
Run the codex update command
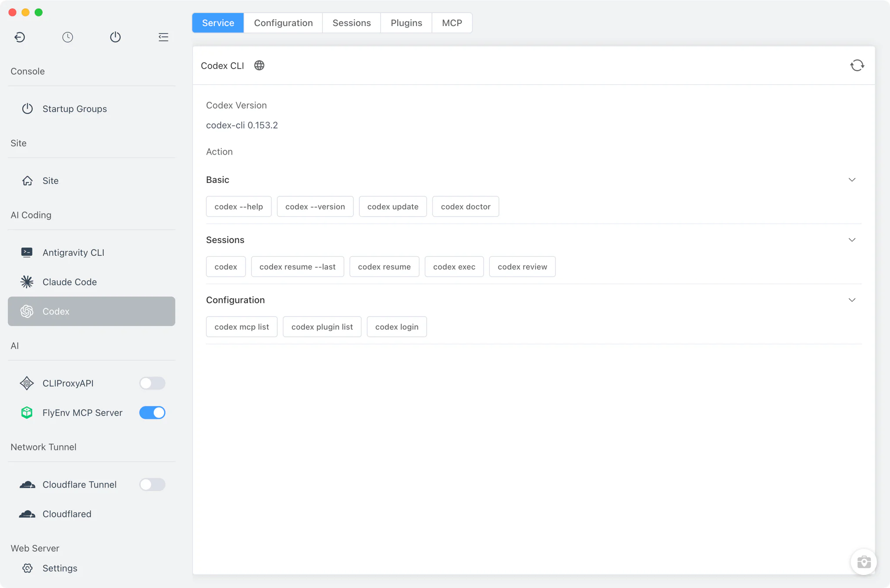[x=393, y=207]
